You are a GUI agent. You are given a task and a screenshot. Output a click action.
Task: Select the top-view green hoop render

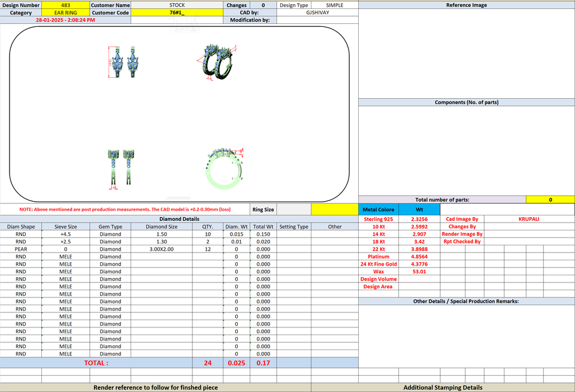pos(225,169)
